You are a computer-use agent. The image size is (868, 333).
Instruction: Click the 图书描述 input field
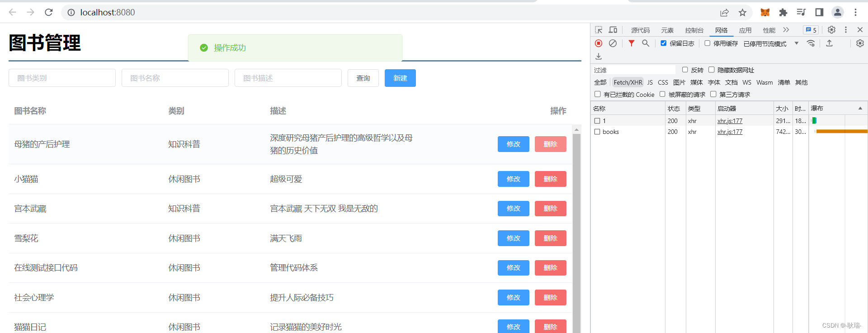(x=288, y=78)
